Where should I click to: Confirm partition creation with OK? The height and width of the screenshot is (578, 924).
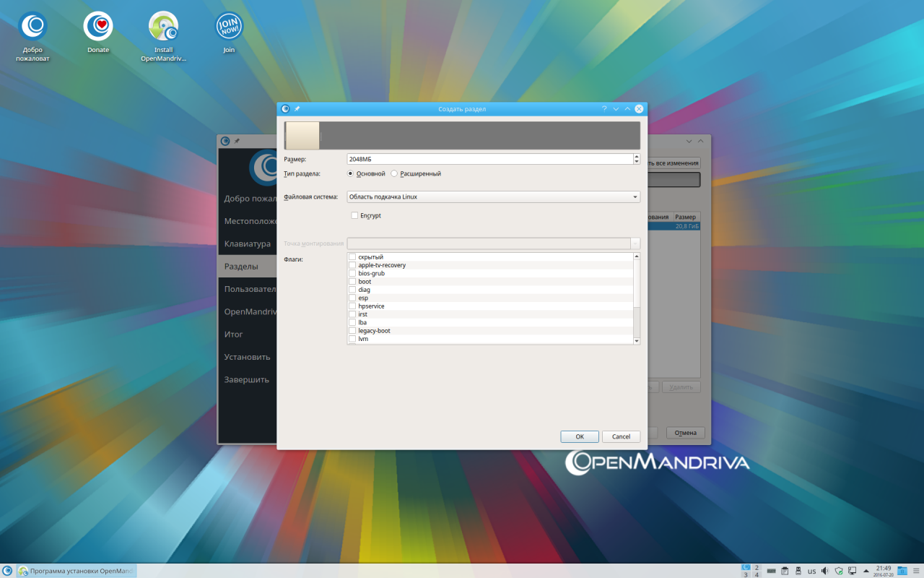point(580,436)
